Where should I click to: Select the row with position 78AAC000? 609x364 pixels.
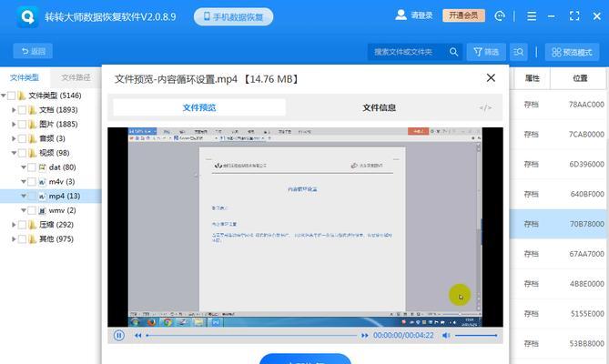(558, 105)
